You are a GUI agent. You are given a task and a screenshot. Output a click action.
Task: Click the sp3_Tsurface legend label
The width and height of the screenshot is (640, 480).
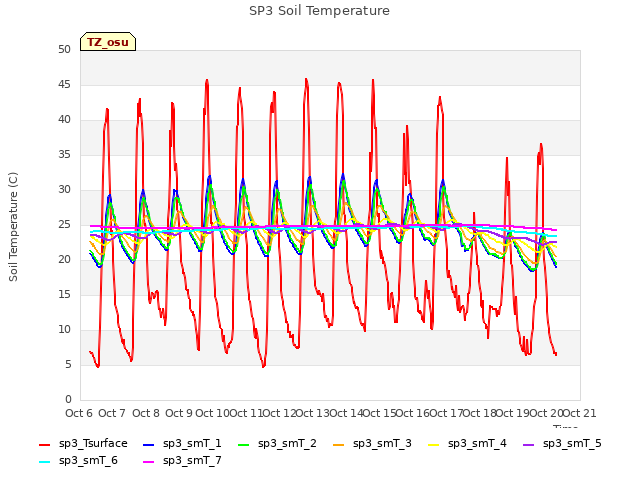click(93, 443)
